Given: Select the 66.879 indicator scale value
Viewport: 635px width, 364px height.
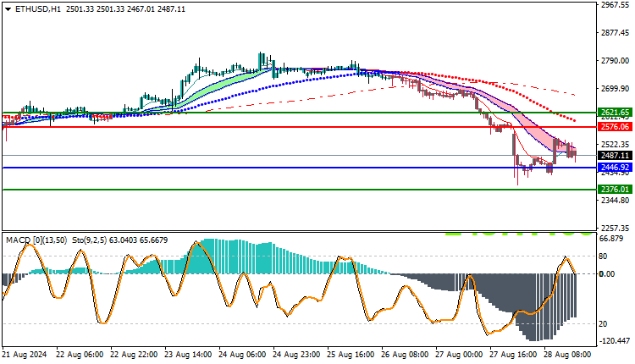Looking at the screenshot, I should point(610,239).
